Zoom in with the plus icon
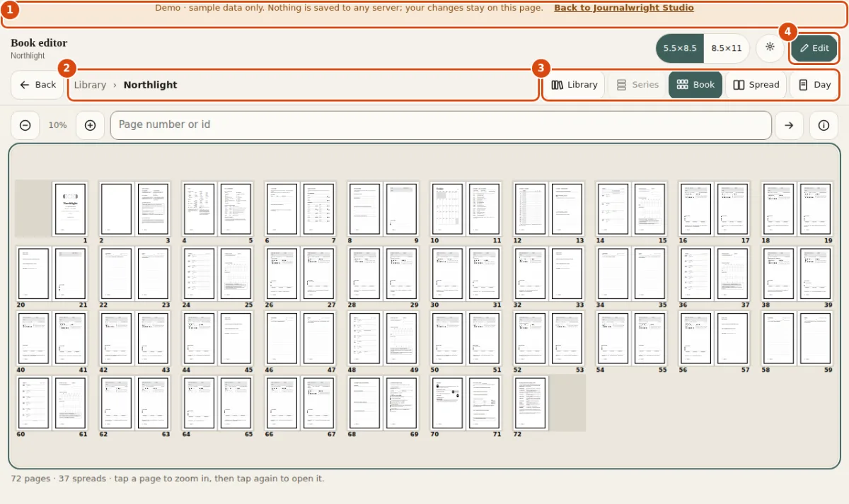 pyautogui.click(x=90, y=125)
